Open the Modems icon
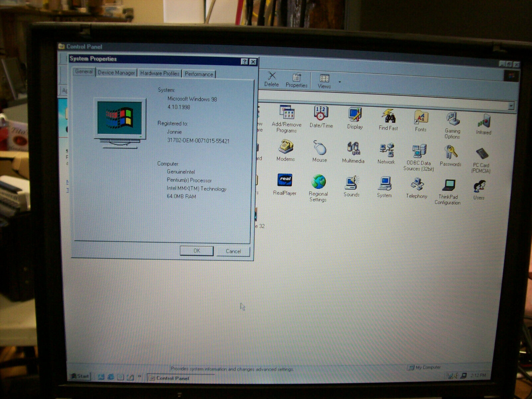The height and width of the screenshot is (399, 532). (x=286, y=151)
